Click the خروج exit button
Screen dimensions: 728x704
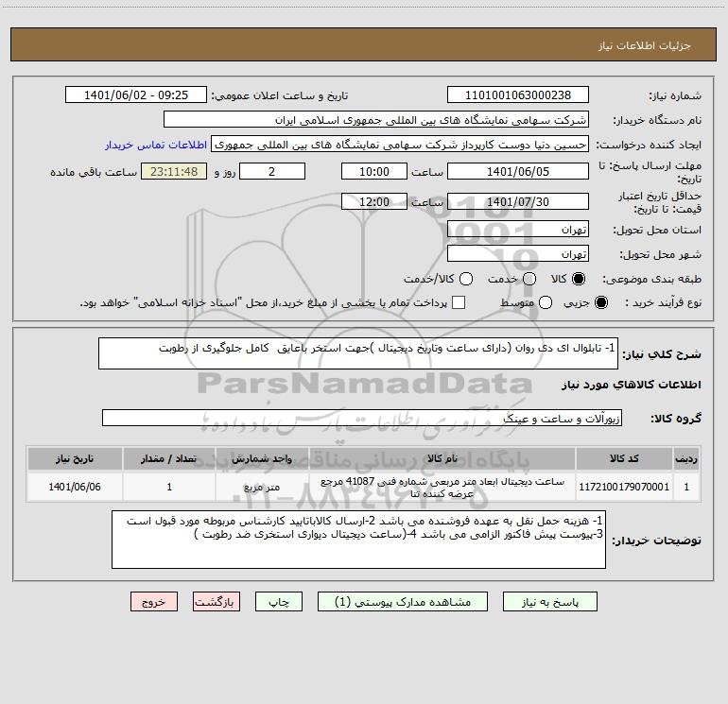coord(154,602)
